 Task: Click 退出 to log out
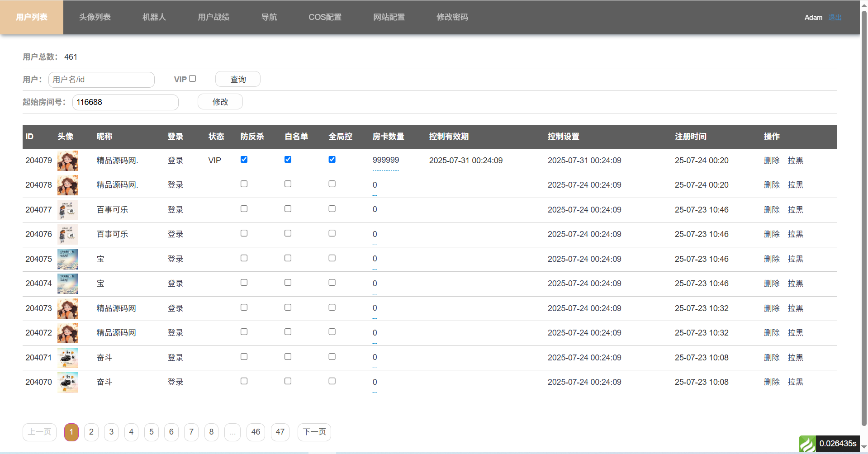pyautogui.click(x=835, y=18)
